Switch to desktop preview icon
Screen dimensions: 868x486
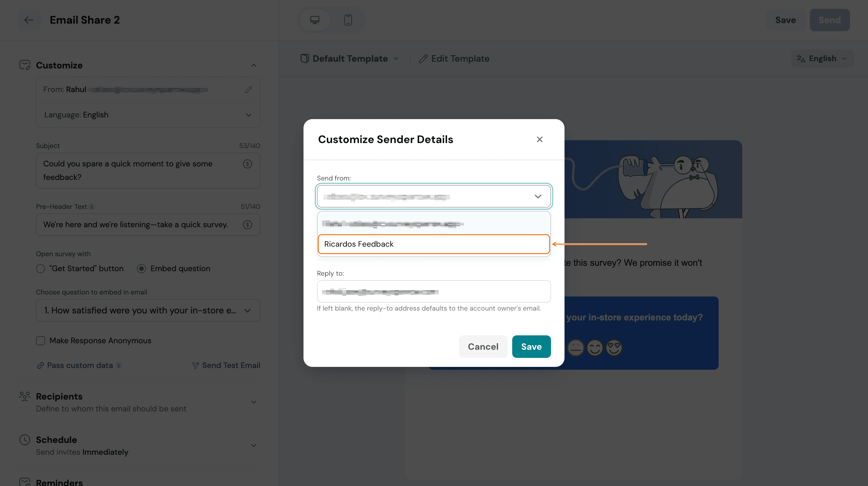(x=315, y=20)
